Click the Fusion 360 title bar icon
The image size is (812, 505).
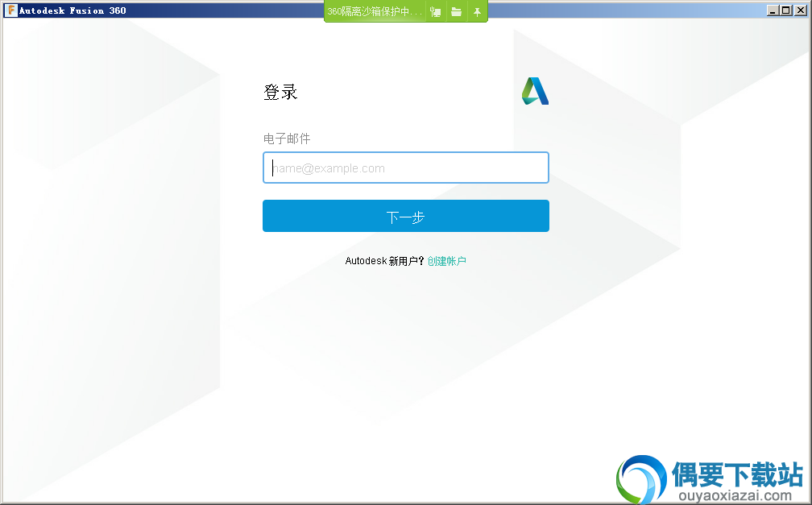click(10, 10)
